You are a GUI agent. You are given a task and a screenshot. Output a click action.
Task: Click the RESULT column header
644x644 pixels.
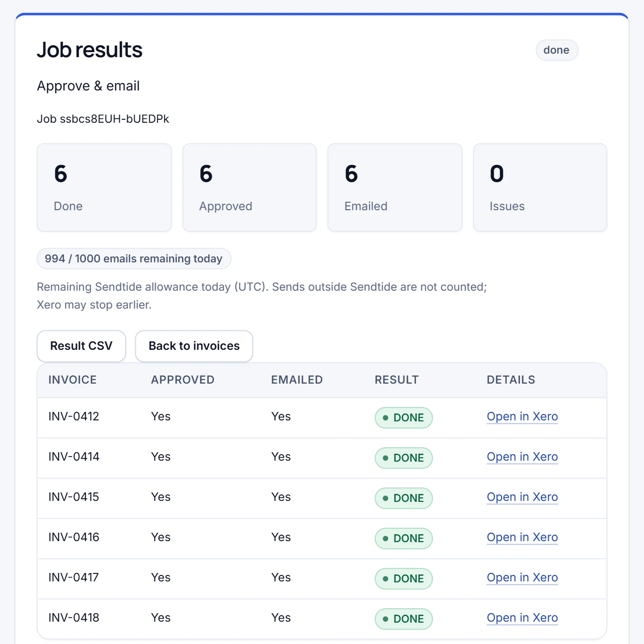pos(397,380)
